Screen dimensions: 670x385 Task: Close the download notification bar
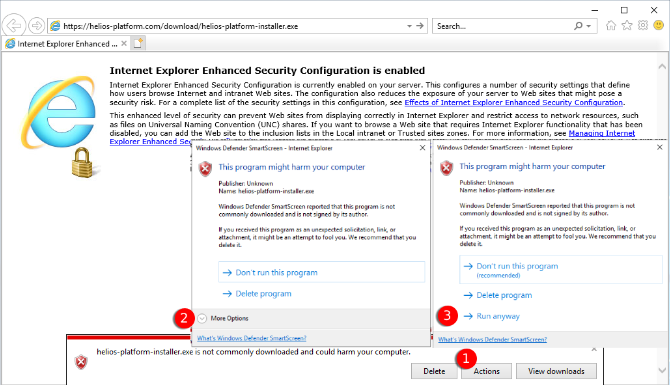click(x=594, y=350)
